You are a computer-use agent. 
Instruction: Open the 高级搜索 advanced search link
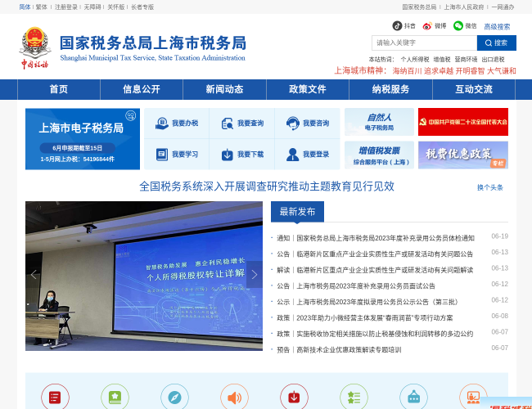[x=497, y=27]
